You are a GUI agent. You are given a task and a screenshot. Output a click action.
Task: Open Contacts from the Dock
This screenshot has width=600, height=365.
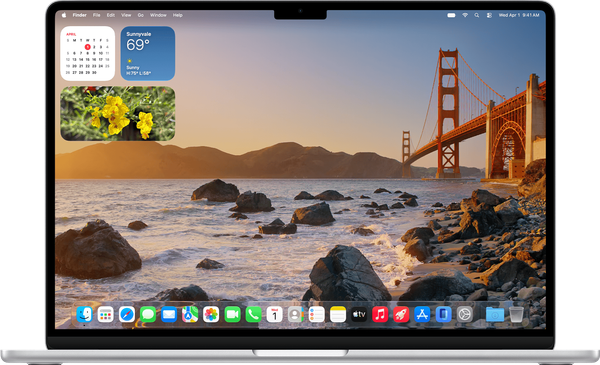click(x=295, y=314)
